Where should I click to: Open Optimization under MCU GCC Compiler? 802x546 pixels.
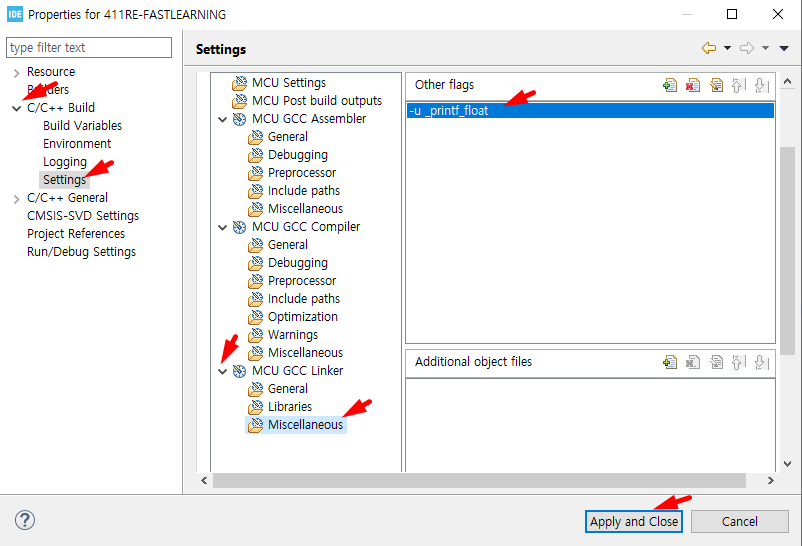click(x=302, y=317)
